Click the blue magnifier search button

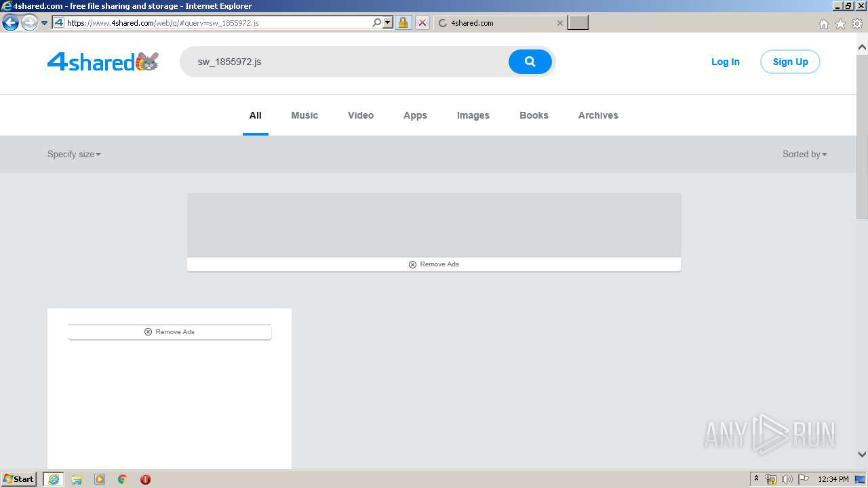tap(530, 62)
